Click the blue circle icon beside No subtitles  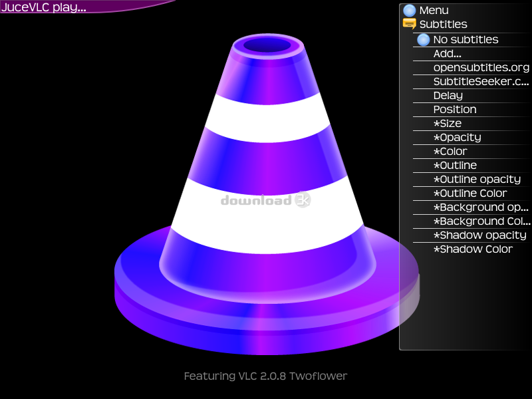(424, 40)
